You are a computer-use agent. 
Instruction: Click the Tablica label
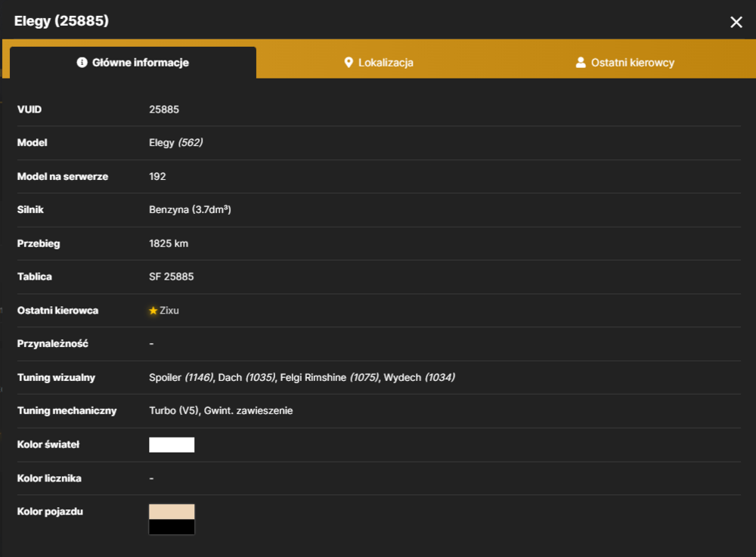tap(35, 277)
